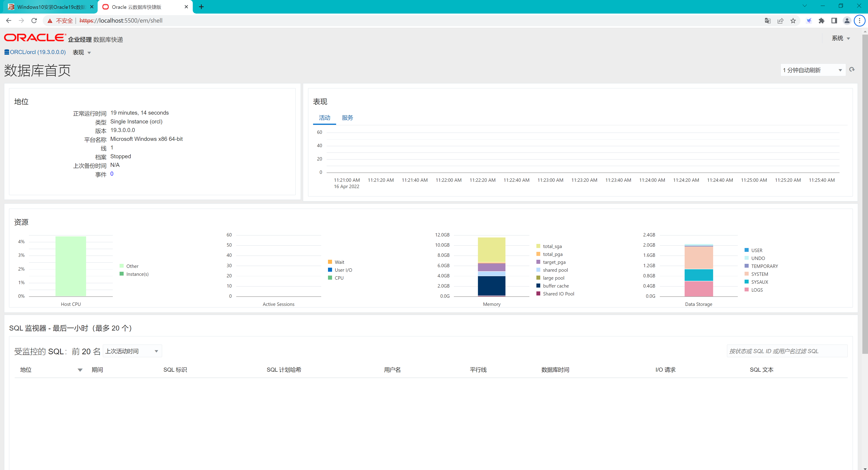Open the browser extensions puzzle icon

(x=821, y=21)
